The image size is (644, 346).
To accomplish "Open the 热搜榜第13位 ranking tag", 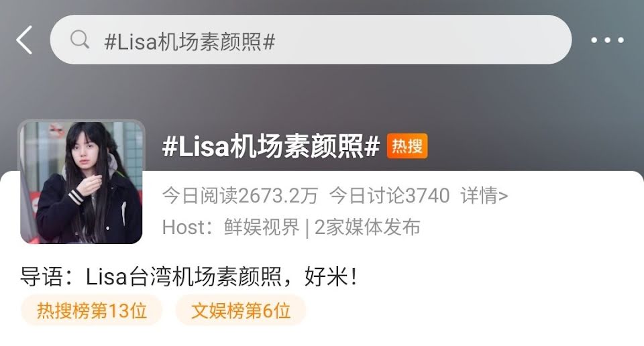I will 92,310.
